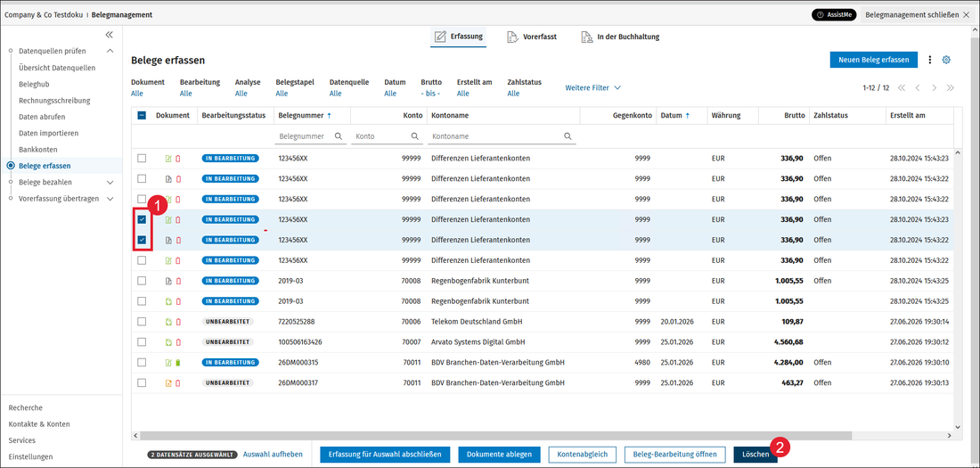Viewport: 980px width, 468px height.
Task: Click green battery icon in row 26DM000315
Action: tap(179, 362)
